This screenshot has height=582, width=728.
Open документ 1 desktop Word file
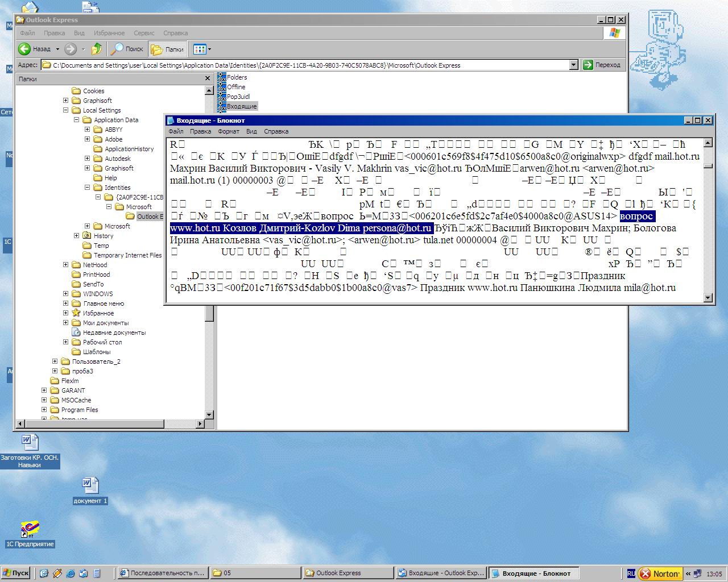pyautogui.click(x=90, y=491)
